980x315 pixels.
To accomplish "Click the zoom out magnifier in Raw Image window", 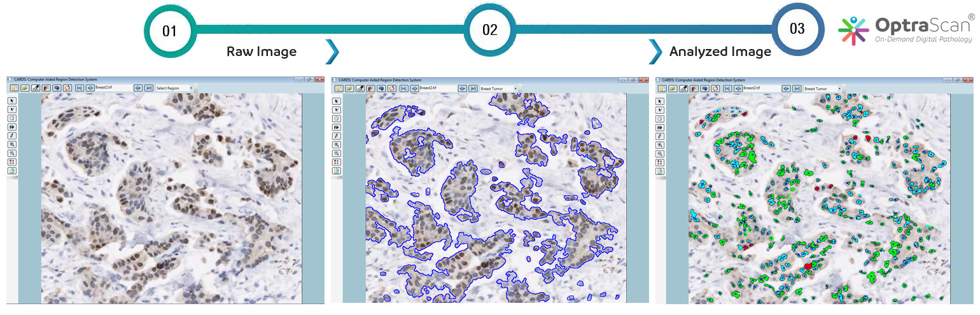I will coord(12,153).
